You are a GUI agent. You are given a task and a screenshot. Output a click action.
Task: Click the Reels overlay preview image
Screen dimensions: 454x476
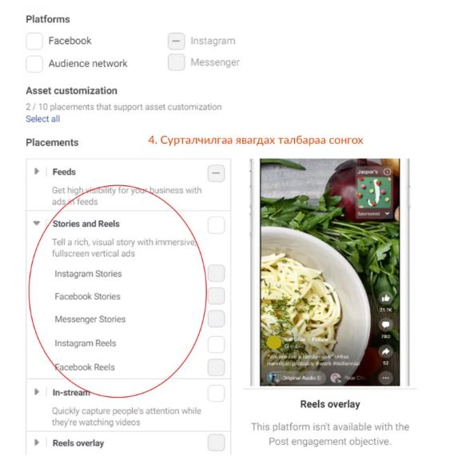(330, 272)
